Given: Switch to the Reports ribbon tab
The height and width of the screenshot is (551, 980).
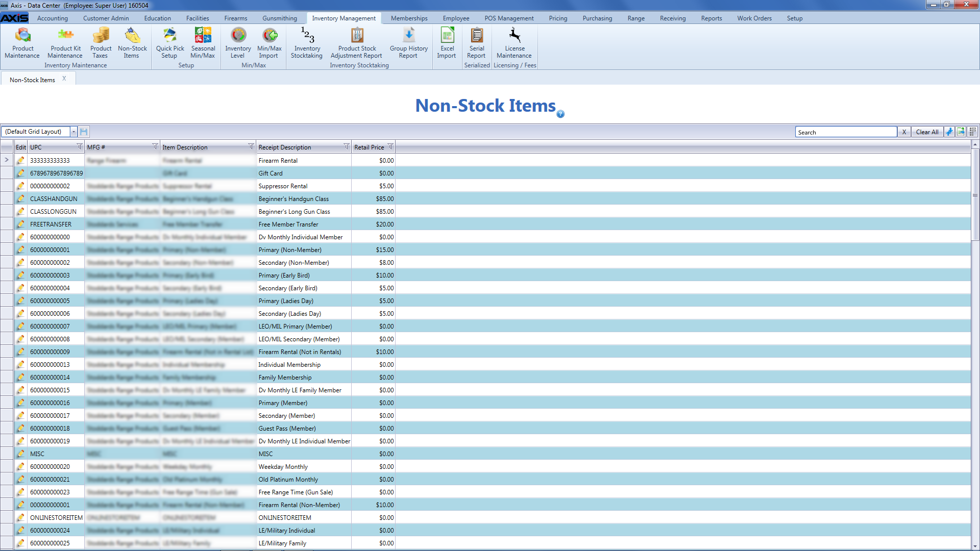Looking at the screenshot, I should pos(712,18).
